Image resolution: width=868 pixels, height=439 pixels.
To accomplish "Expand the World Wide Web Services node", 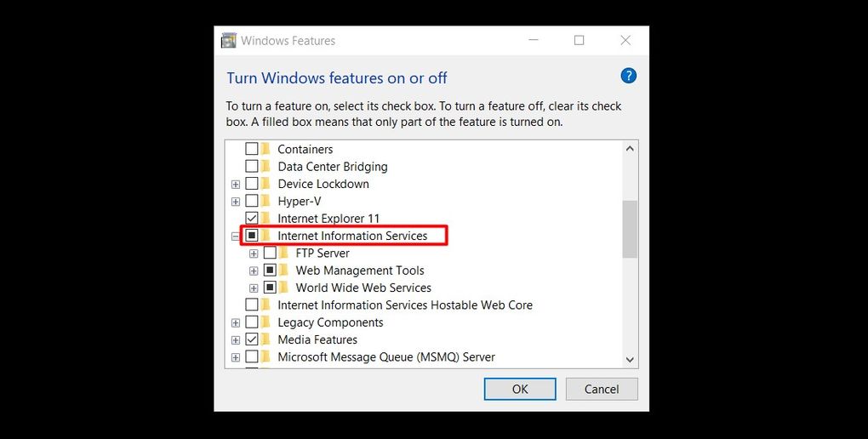I will pos(254,288).
